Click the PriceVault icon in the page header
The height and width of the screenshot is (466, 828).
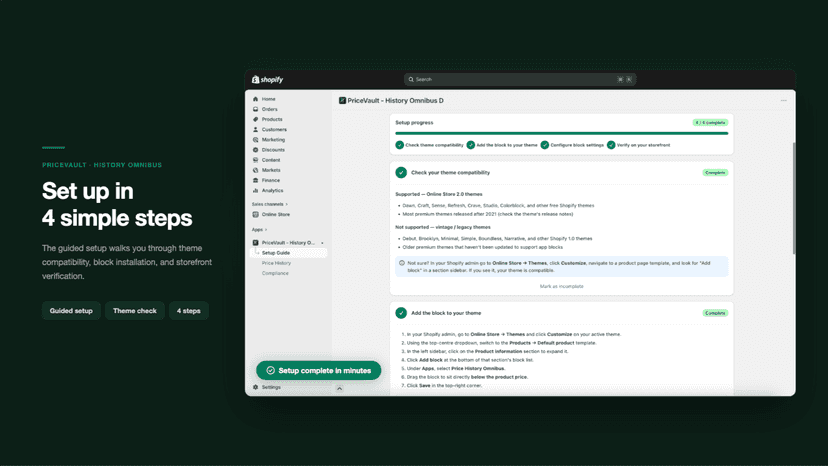[x=342, y=100]
